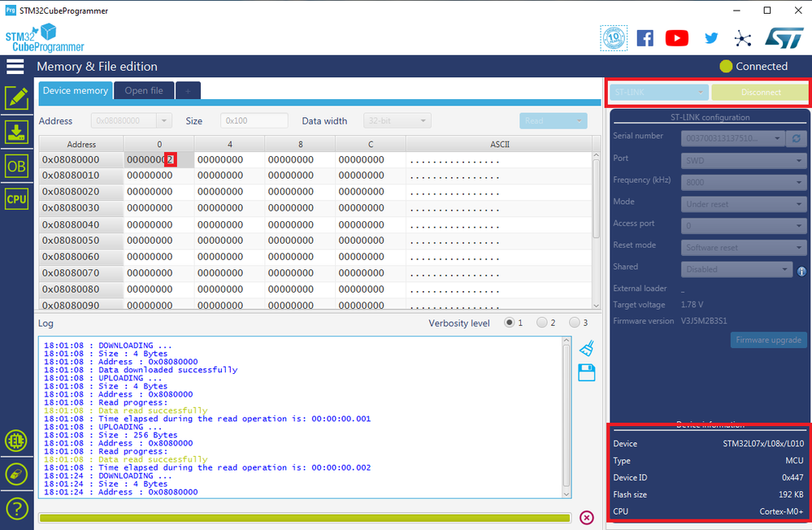Switch to the Open file tab
Screen dimensions: 812x530
pos(144,91)
